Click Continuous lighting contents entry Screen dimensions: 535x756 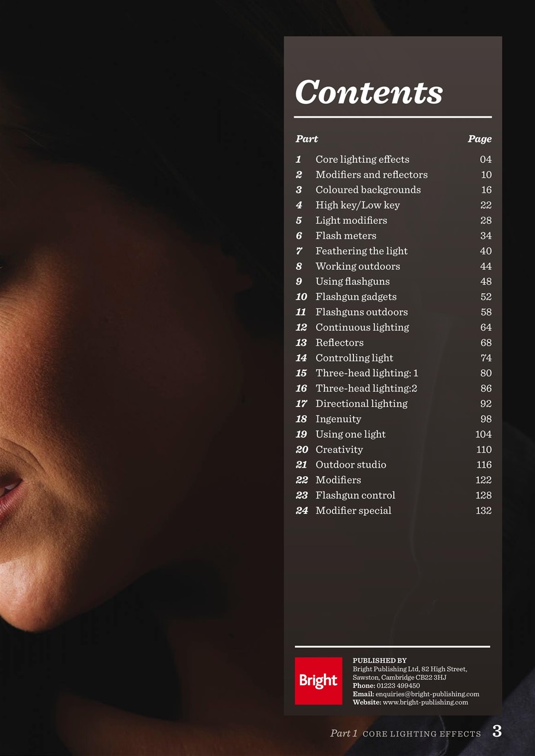[362, 327]
